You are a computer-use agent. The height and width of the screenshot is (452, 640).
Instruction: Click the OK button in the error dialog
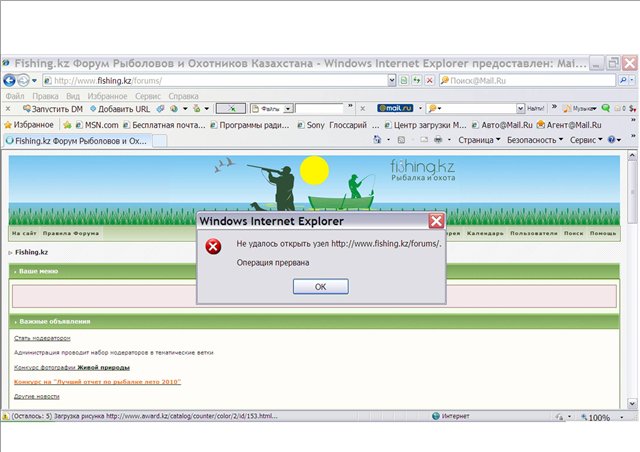320,287
